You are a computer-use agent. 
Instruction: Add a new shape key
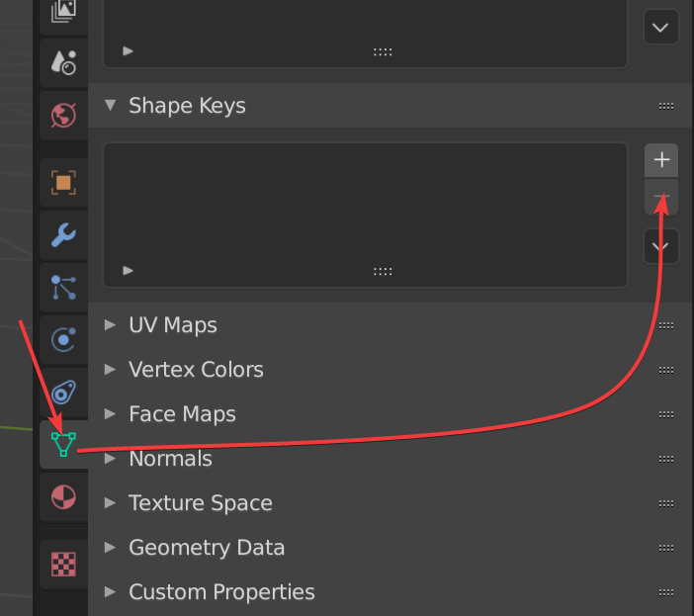tap(661, 160)
